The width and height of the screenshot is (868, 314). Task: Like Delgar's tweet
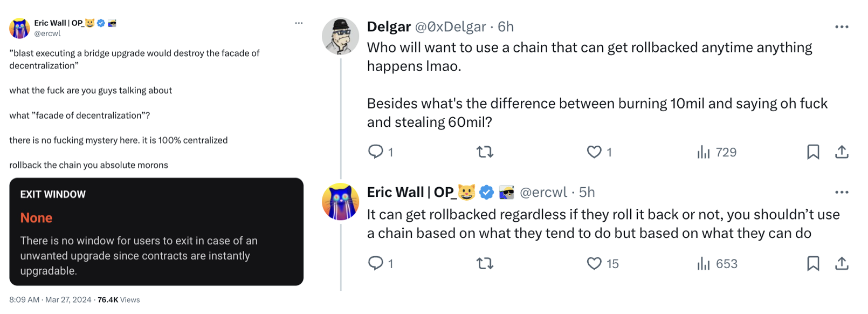594,152
